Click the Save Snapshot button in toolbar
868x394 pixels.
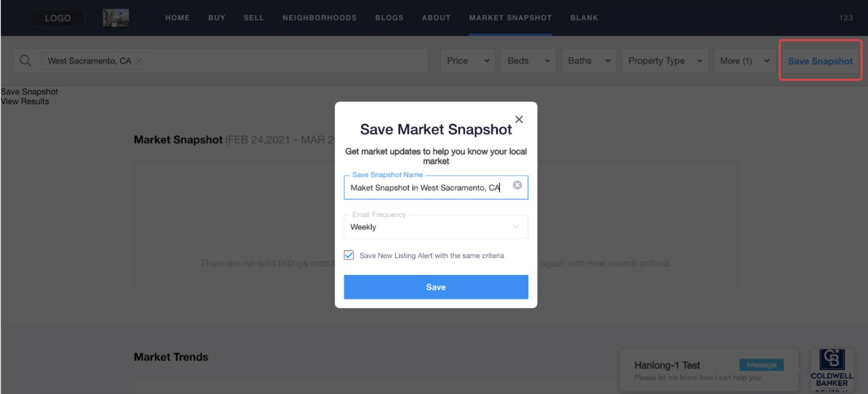pos(821,60)
